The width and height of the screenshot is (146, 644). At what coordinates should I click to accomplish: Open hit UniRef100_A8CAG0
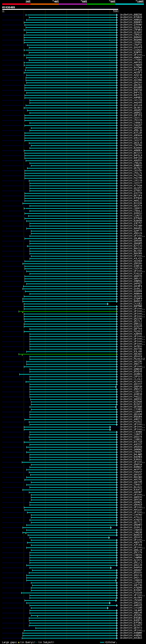(x=131, y=354)
